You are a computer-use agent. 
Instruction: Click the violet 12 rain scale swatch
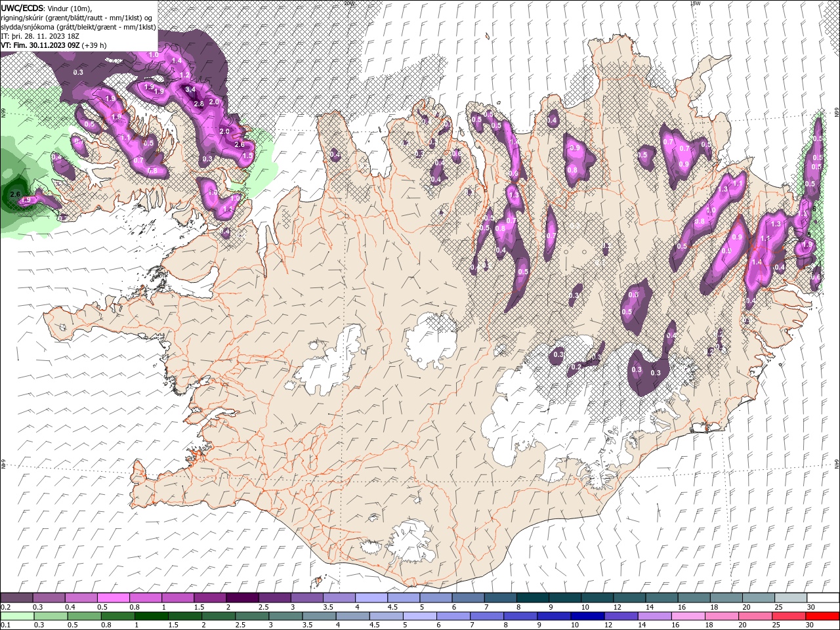click(621, 616)
